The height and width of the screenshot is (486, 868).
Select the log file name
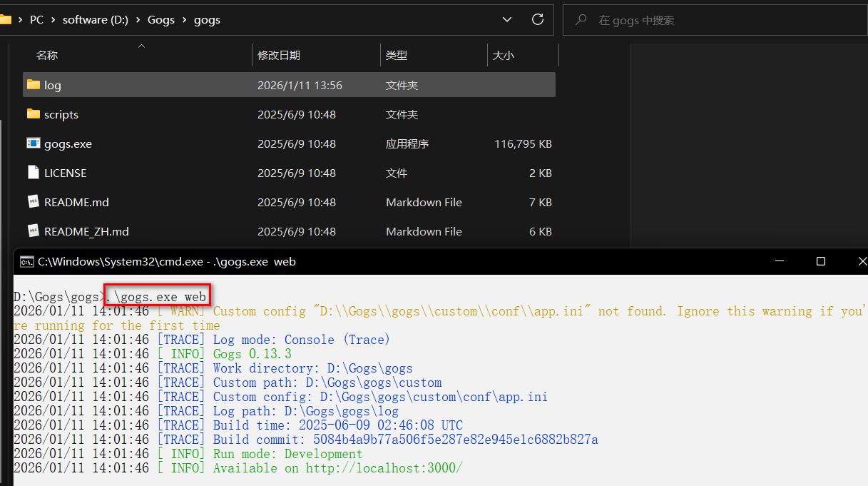(53, 85)
